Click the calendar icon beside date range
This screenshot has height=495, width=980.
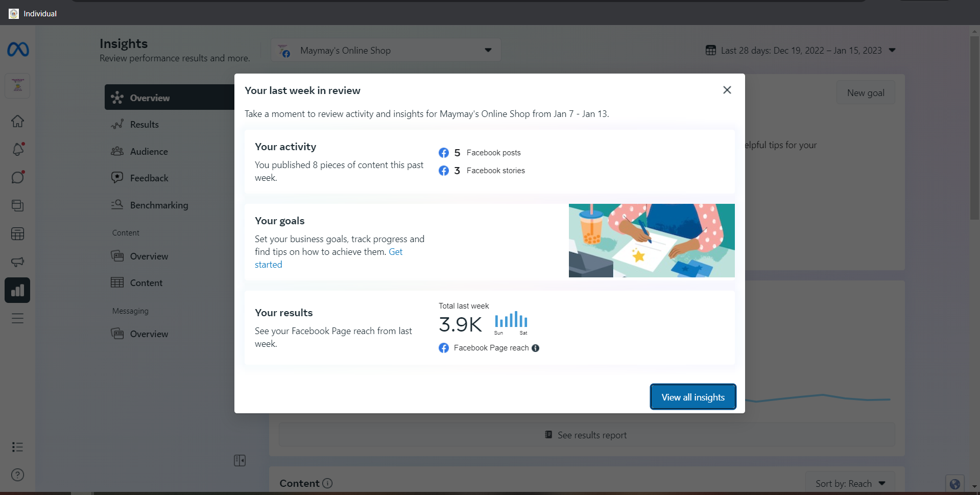pos(711,50)
